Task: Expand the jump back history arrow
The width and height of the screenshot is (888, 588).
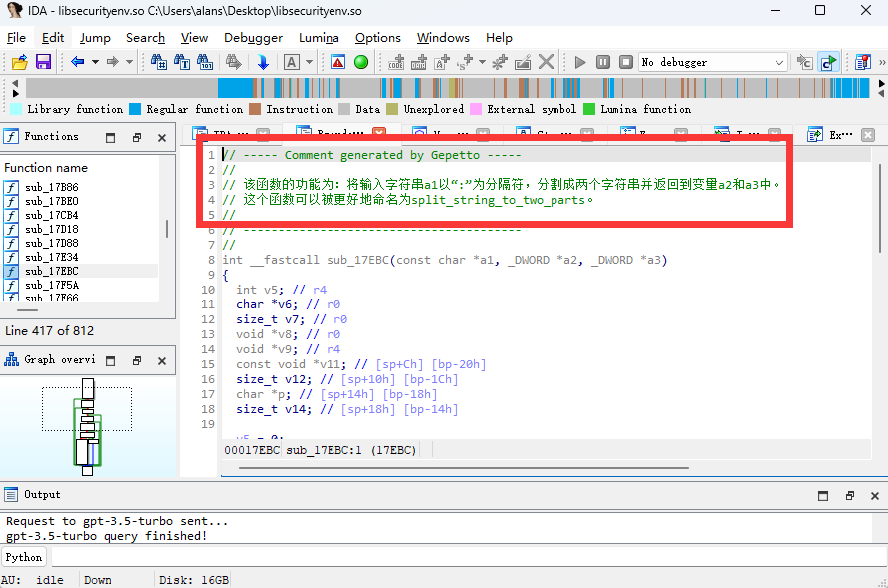Action: click(95, 62)
